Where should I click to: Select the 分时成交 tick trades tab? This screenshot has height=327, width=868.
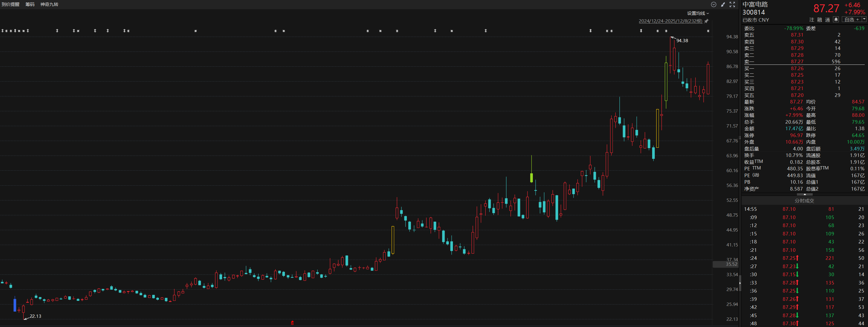(804, 201)
